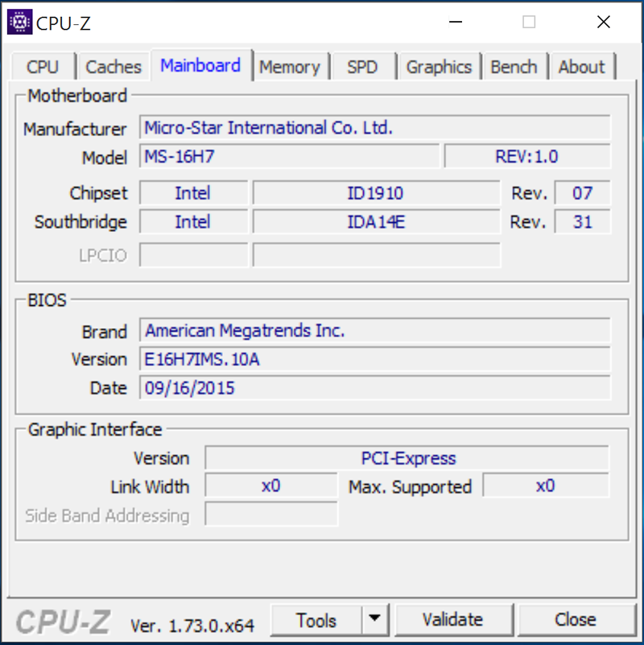Switch to the CPU tab
Viewport: 644px width, 645px height.
tap(43, 67)
